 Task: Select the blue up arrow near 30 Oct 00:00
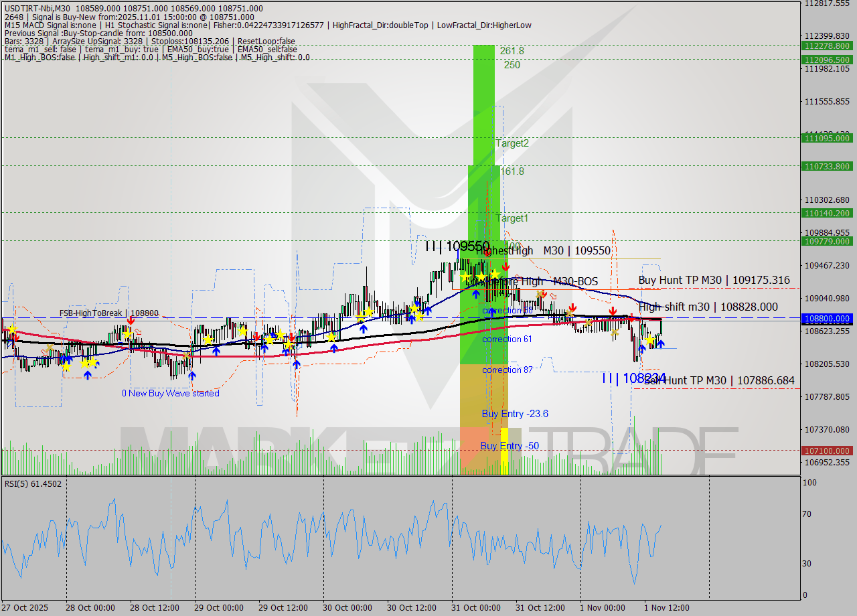(x=334, y=346)
